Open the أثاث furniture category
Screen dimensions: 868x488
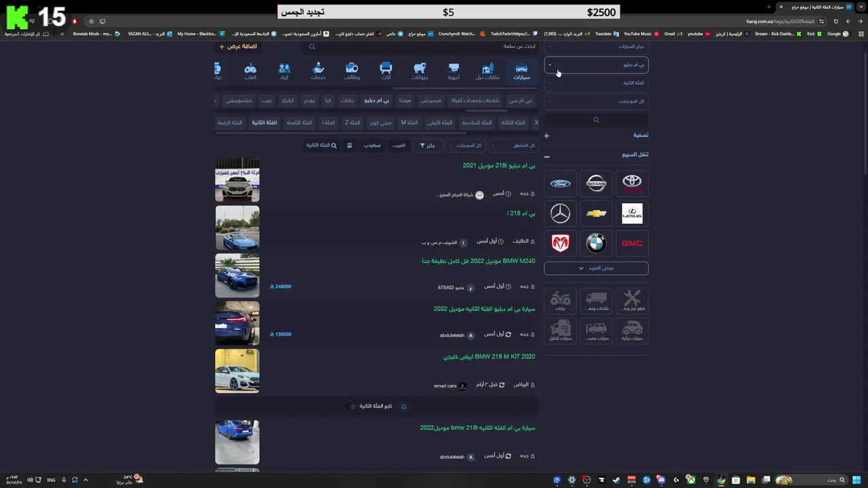[x=386, y=71]
